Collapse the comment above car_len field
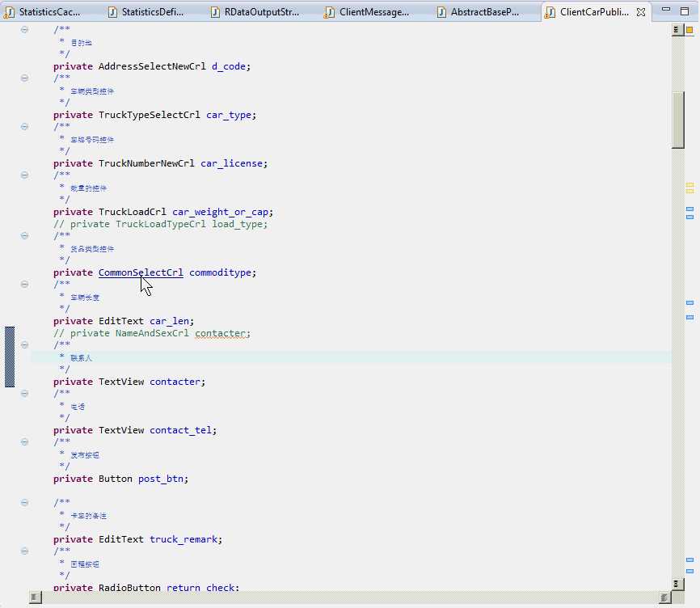Image resolution: width=700 pixels, height=608 pixels. pyautogui.click(x=24, y=285)
